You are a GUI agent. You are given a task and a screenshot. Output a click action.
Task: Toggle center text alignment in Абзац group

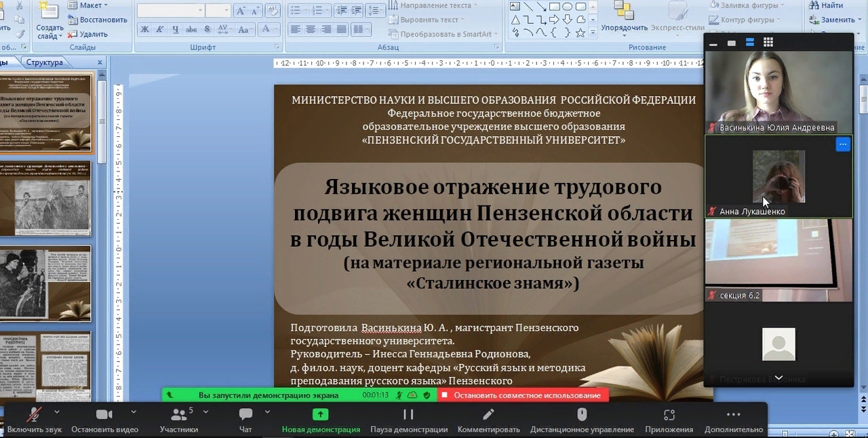(310, 29)
